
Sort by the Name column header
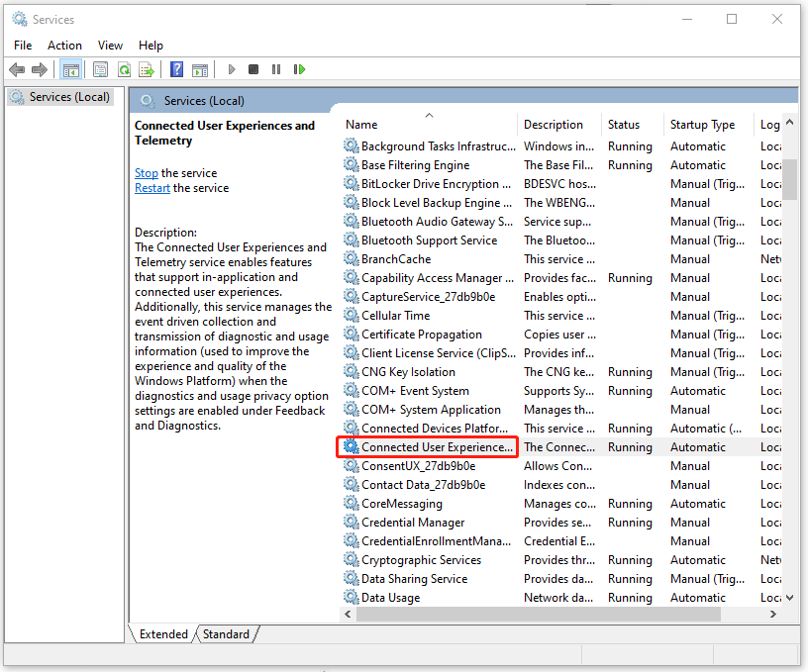pos(430,124)
